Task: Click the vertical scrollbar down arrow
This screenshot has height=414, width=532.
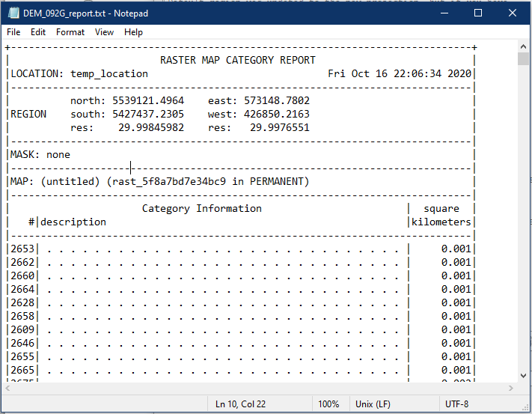Action: coord(524,376)
